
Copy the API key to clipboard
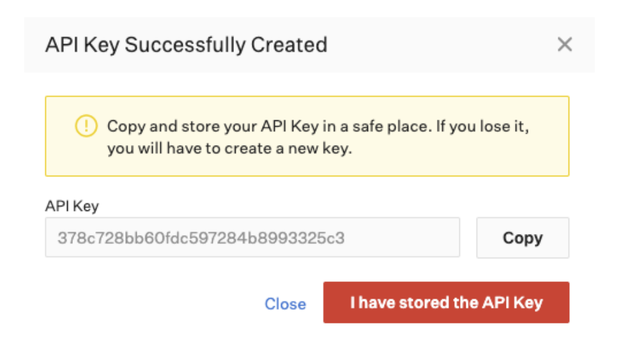(523, 238)
